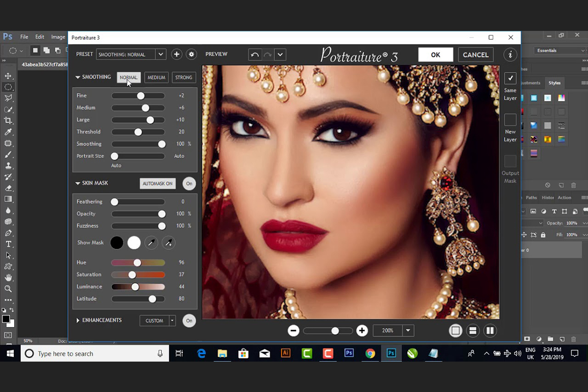This screenshot has height=392, width=588.
Task: Click the eyedropper-plus expand mask icon
Action: pyautogui.click(x=169, y=243)
